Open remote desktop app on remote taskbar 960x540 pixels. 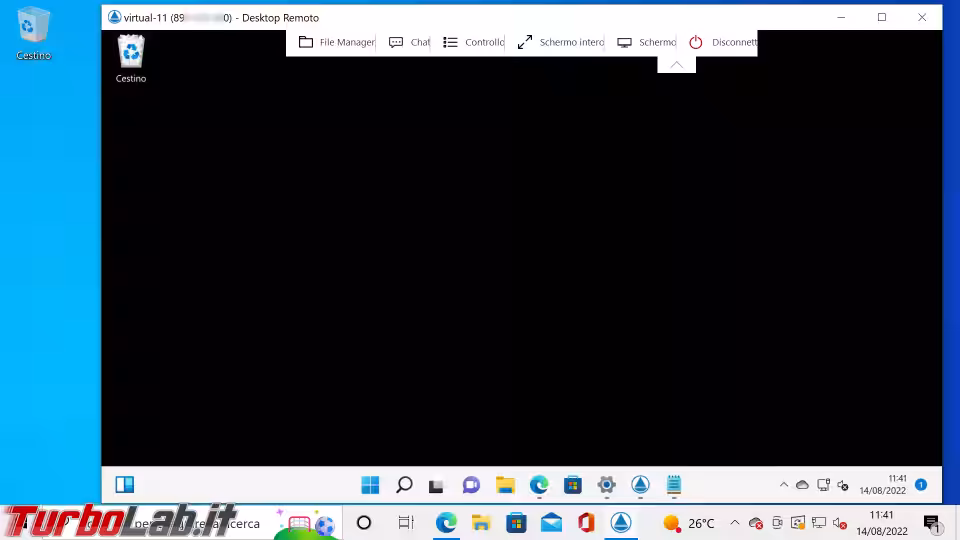pos(640,485)
